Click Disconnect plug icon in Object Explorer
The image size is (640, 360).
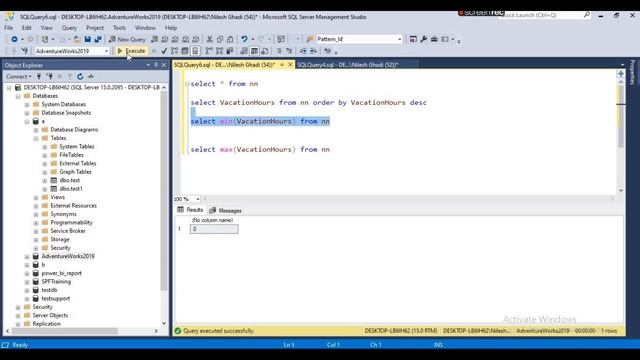point(49,76)
